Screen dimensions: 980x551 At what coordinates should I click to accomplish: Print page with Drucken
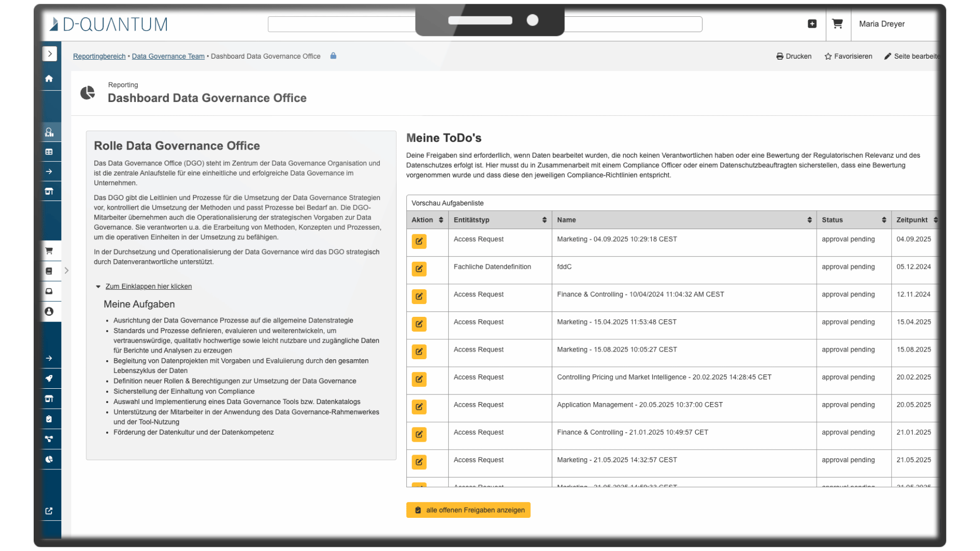[x=794, y=57]
